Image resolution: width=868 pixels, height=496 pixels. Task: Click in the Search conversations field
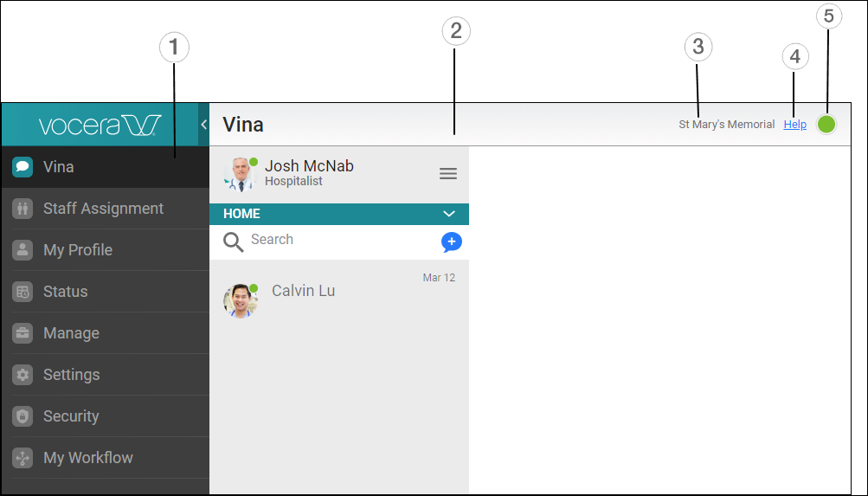click(338, 240)
